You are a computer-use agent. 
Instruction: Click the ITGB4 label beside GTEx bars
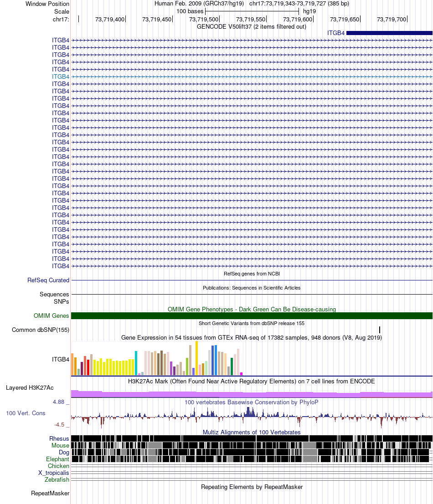coord(61,359)
